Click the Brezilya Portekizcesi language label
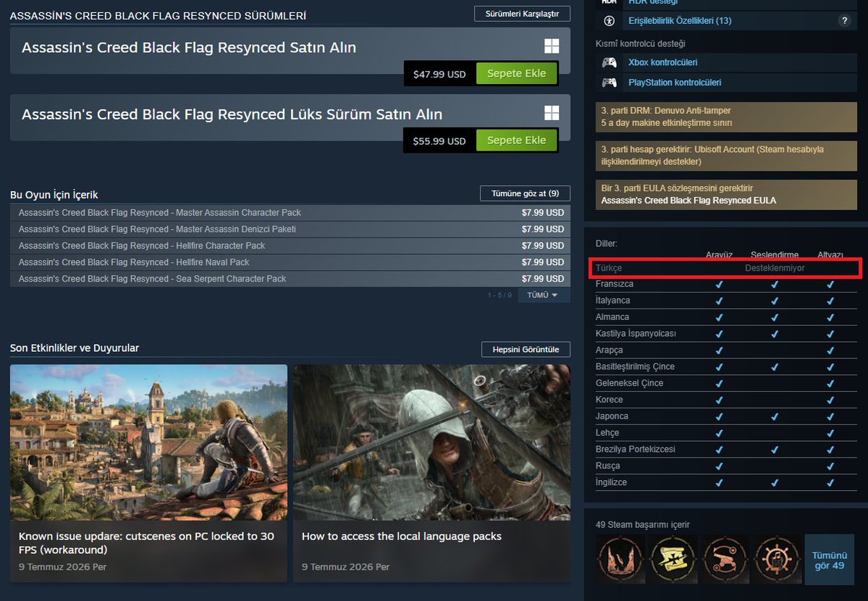This screenshot has width=868, height=601. (635, 449)
